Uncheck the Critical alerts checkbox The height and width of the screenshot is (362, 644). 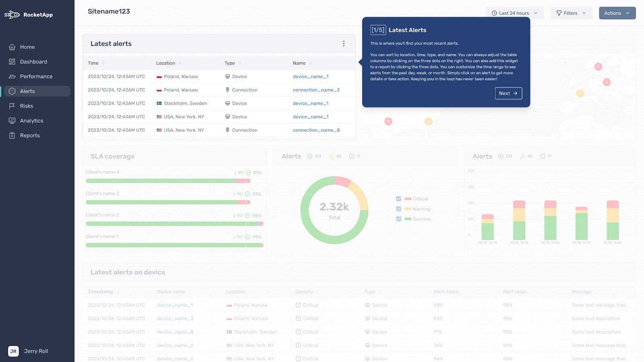tap(398, 198)
